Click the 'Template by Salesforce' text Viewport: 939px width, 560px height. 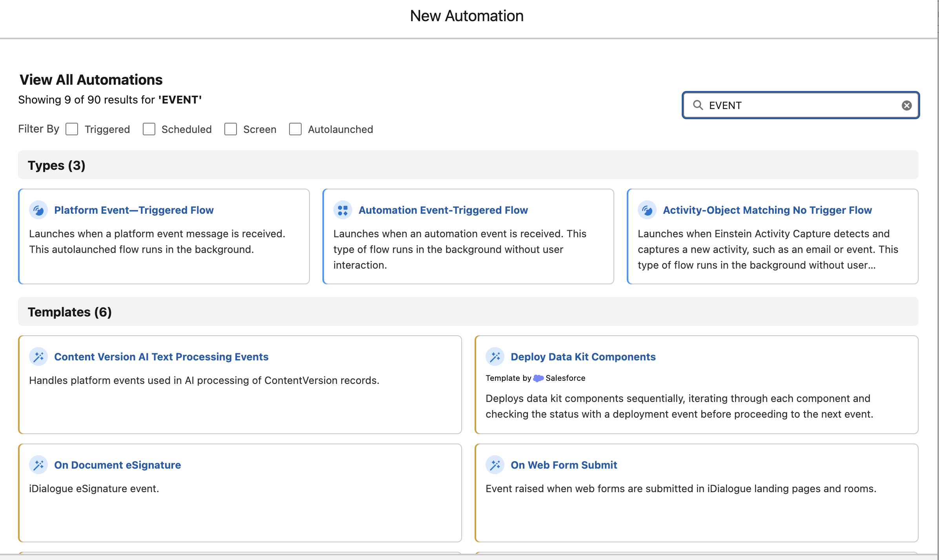[x=535, y=378]
